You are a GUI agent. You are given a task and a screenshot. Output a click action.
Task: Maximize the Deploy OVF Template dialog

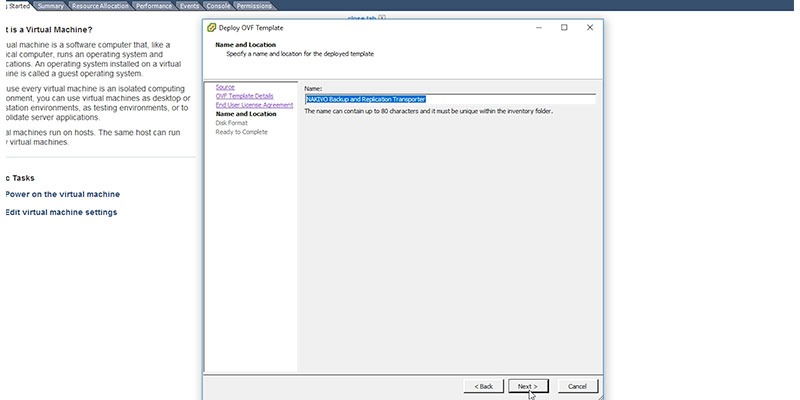564,28
